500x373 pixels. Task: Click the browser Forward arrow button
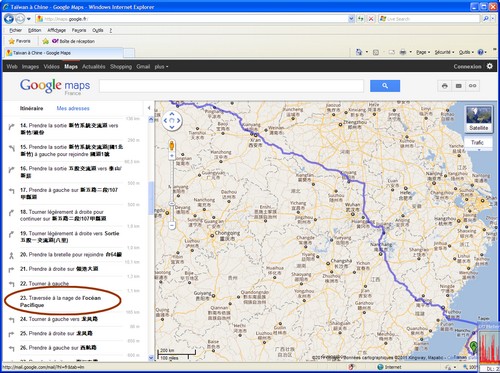coord(20,19)
